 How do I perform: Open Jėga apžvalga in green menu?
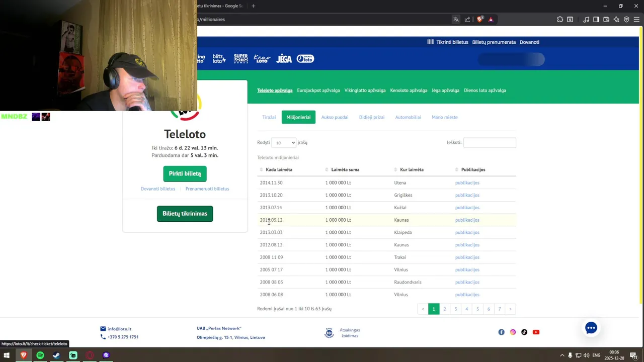coord(445,90)
